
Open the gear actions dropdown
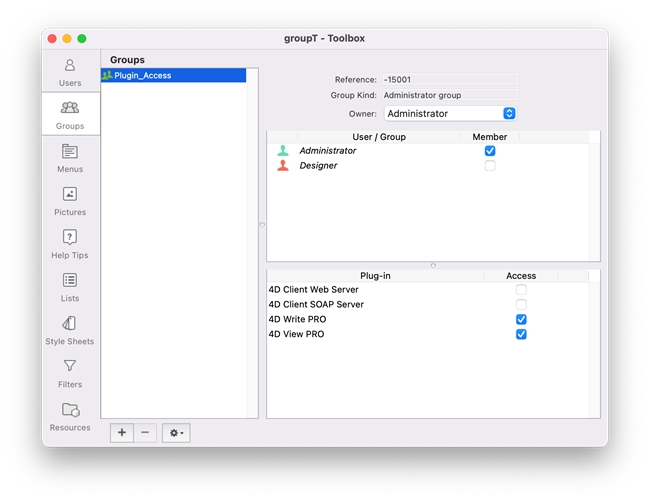click(176, 433)
